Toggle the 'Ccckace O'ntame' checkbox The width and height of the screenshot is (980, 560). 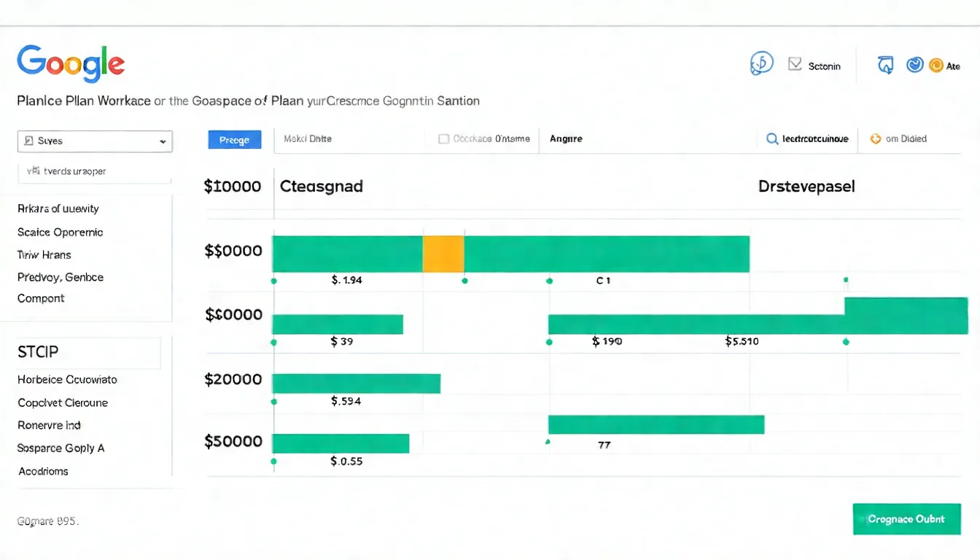point(443,139)
